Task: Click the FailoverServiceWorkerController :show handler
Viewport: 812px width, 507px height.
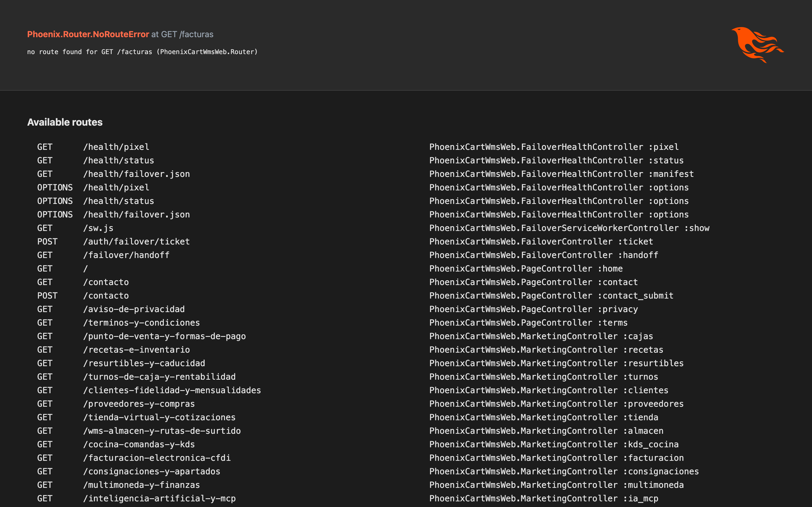Action: pos(569,228)
